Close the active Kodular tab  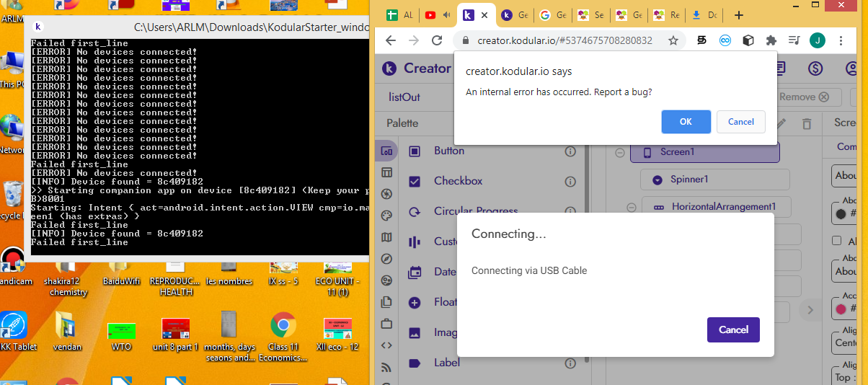pyautogui.click(x=484, y=14)
